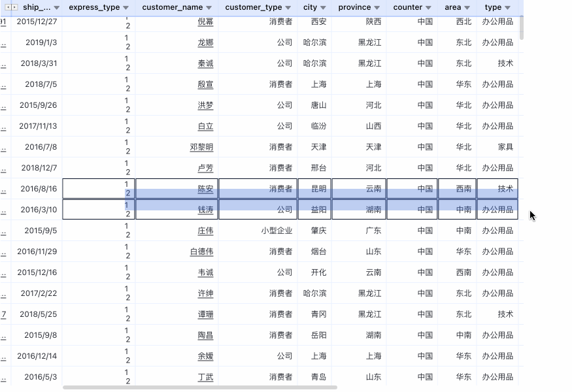Viewport: 572px width, 392px height.
Task: Follow the 白德伟 customer name link
Action: point(201,252)
